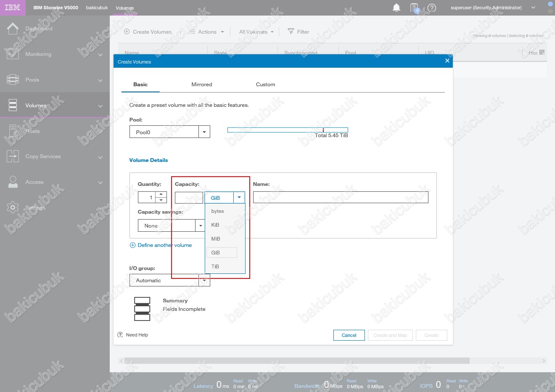Click the Capacity value input field
This screenshot has height=392, width=555.
[189, 197]
